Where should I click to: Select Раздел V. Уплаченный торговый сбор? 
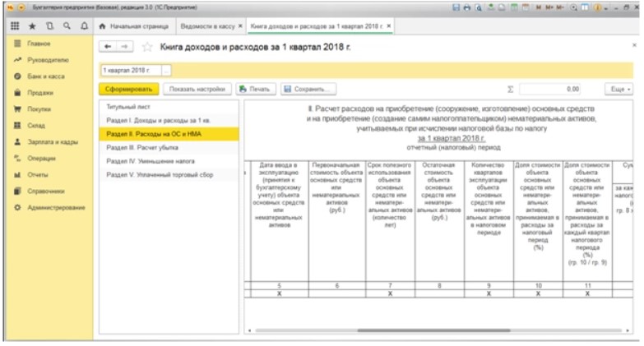click(x=169, y=174)
